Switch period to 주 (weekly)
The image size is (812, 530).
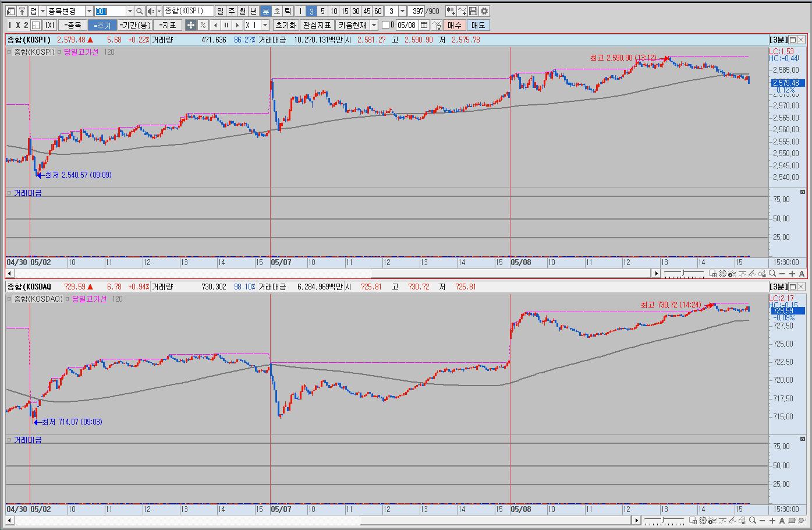(x=231, y=11)
